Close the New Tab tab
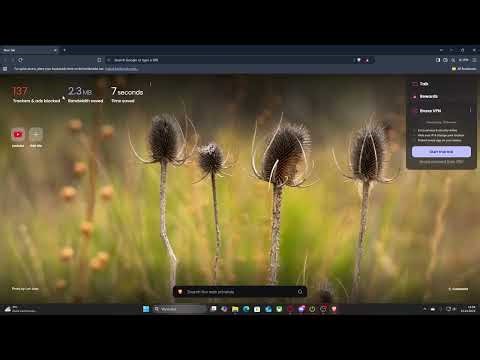Viewport: 480px width, 360px height. [55, 50]
